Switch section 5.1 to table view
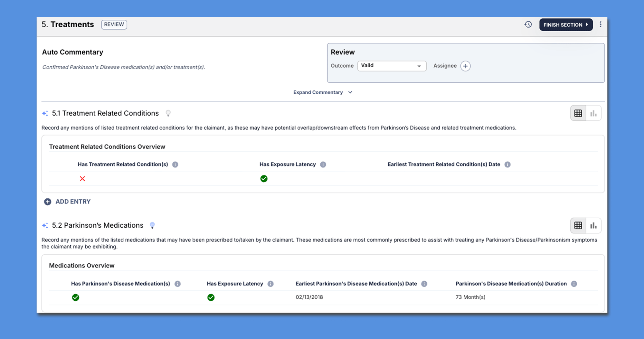The height and width of the screenshot is (339, 644). click(578, 113)
